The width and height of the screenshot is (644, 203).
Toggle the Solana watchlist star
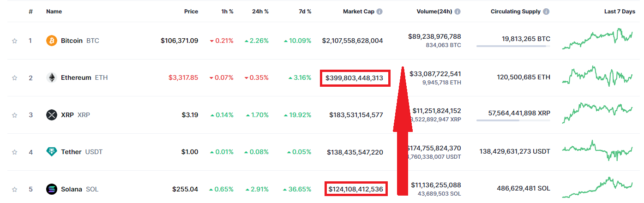14,189
